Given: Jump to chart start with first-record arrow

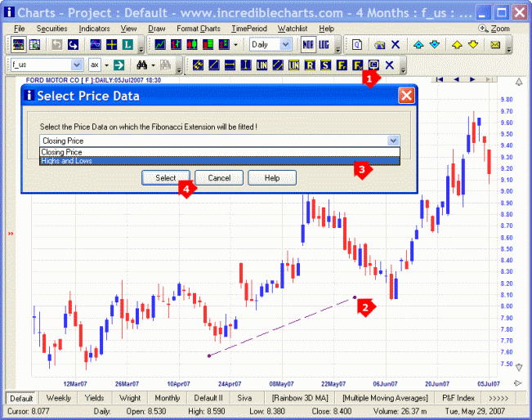Looking at the screenshot, I should (440, 79).
